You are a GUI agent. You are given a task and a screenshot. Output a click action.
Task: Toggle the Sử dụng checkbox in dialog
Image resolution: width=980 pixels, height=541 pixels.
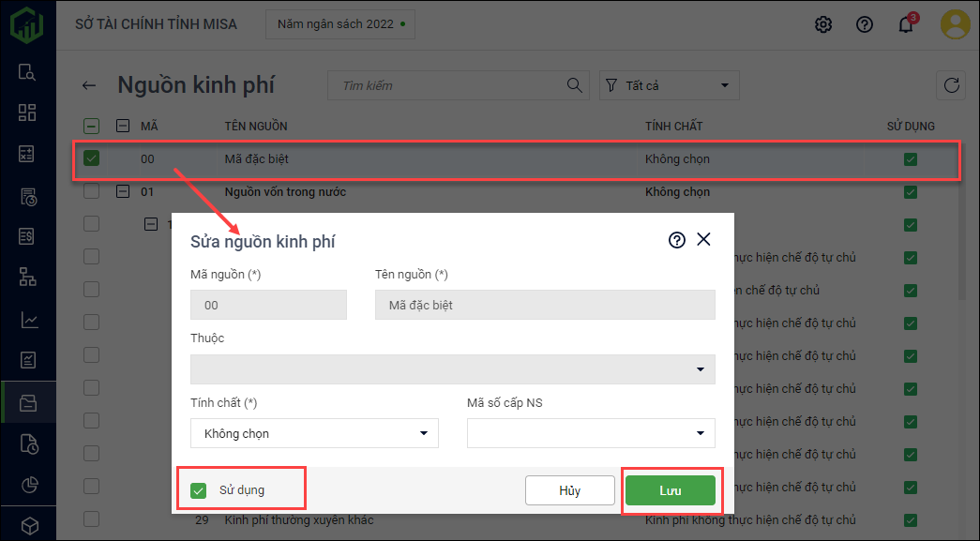click(198, 490)
